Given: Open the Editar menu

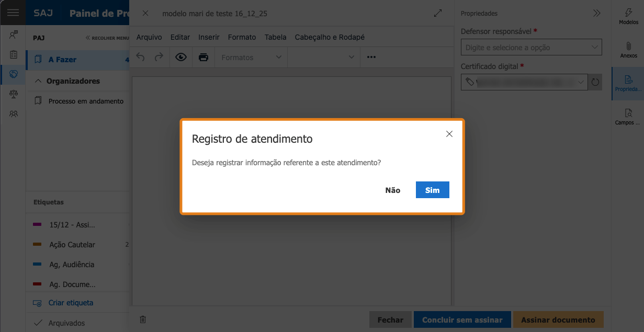Looking at the screenshot, I should [x=180, y=37].
